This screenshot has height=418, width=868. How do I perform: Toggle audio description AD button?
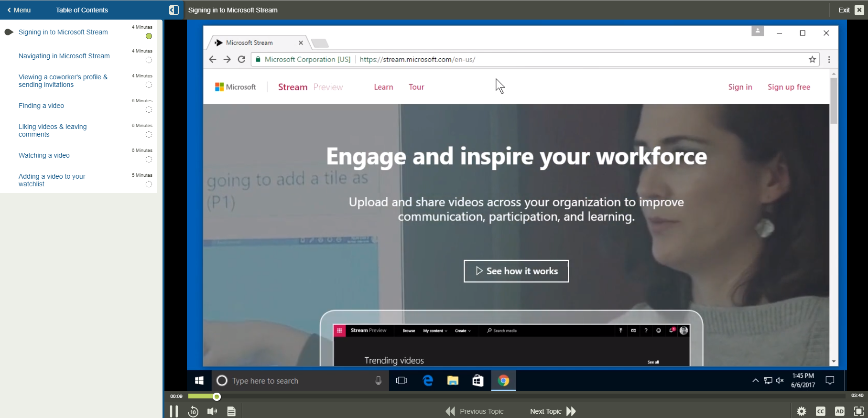(x=840, y=411)
